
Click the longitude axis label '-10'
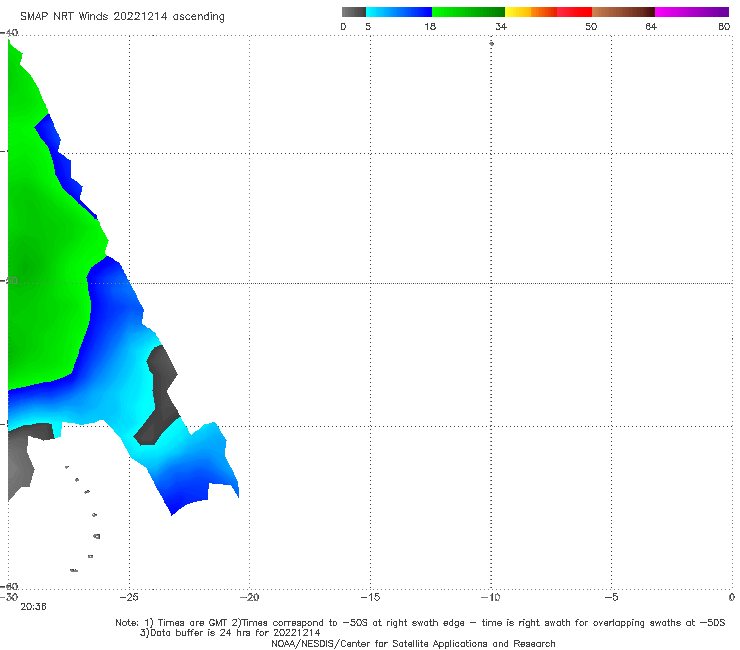coord(490,597)
